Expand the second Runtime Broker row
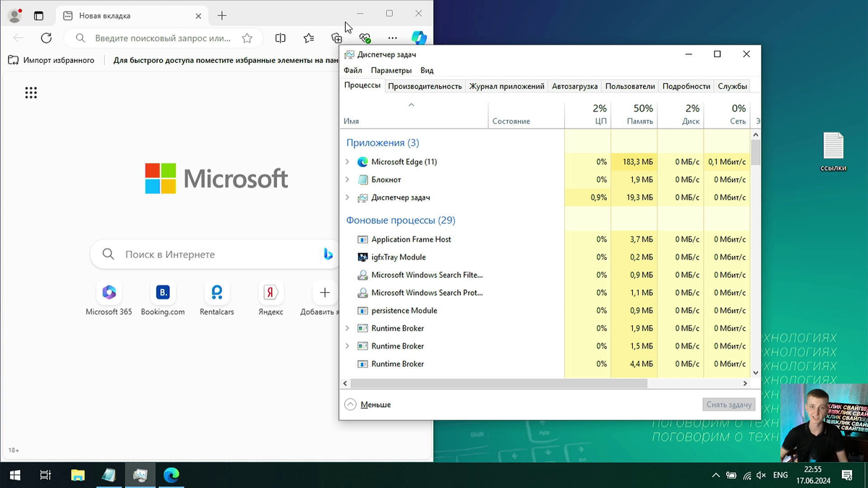This screenshot has height=488, width=868. click(347, 346)
